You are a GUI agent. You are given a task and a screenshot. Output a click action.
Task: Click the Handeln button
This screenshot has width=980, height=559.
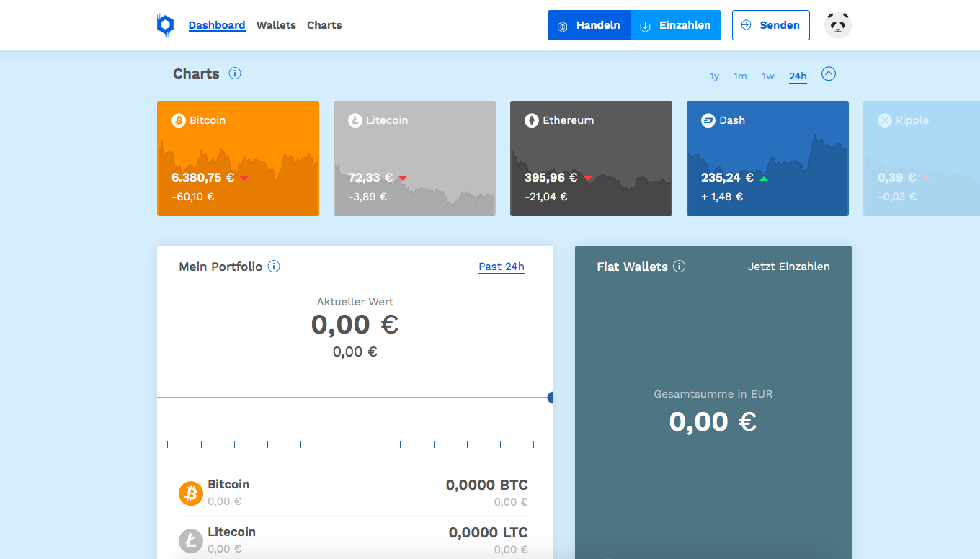[589, 25]
